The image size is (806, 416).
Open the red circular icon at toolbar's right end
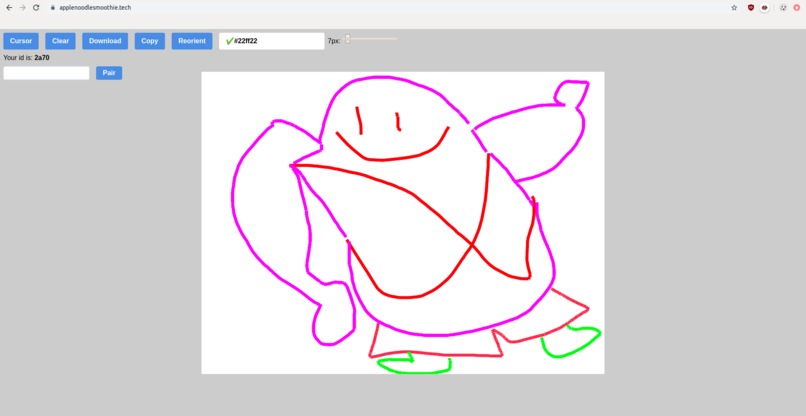point(797,8)
